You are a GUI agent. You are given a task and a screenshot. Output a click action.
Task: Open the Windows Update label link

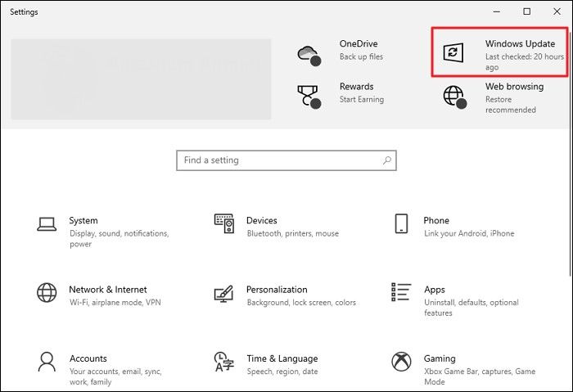click(520, 43)
